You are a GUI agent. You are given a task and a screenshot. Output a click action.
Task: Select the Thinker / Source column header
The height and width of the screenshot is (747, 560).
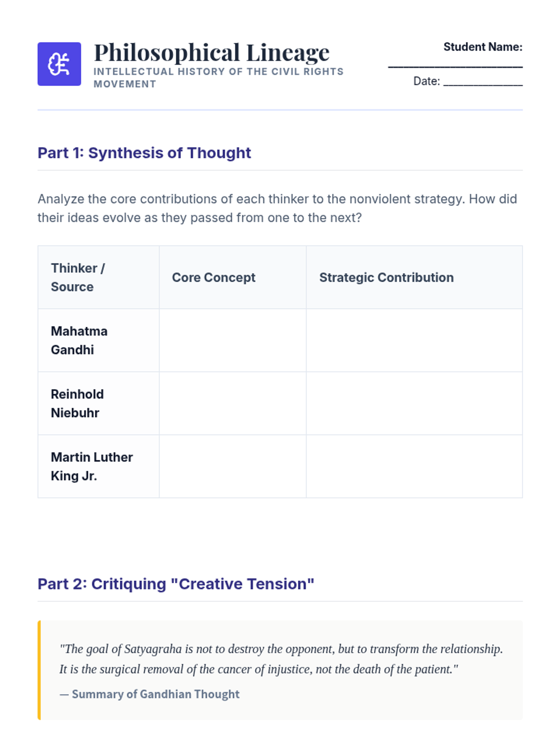coord(98,277)
